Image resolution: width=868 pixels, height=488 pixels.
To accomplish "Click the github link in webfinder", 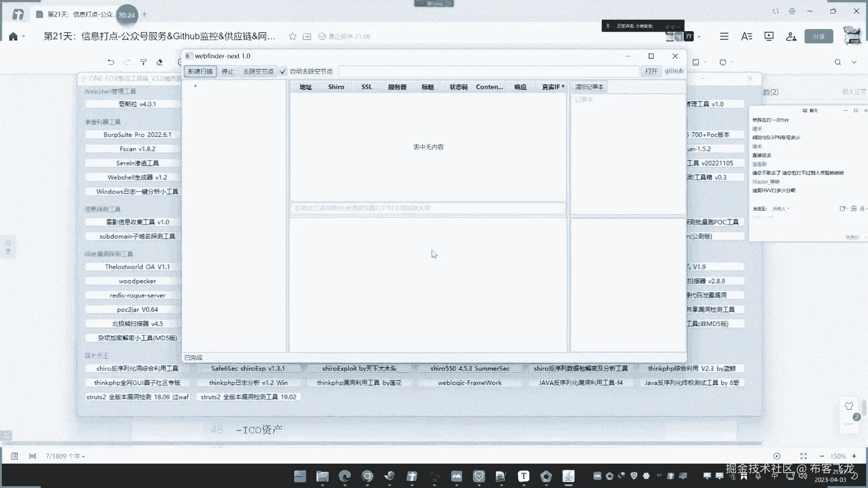I will click(674, 71).
